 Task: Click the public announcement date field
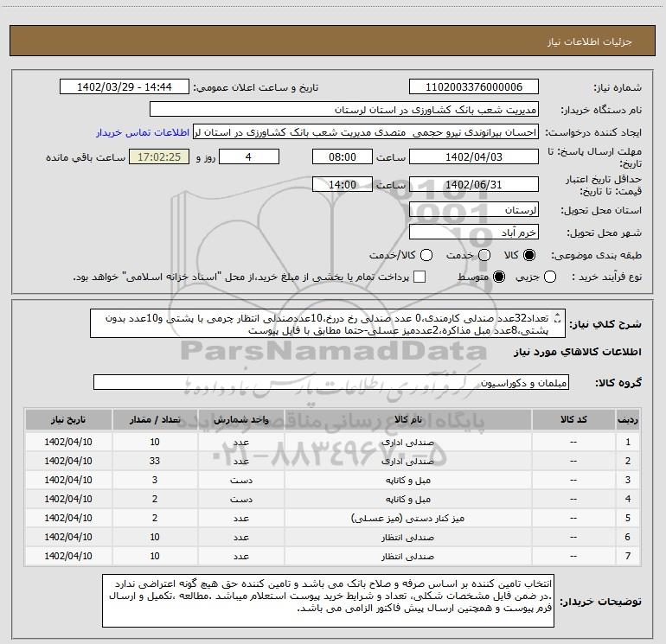pos(125,87)
